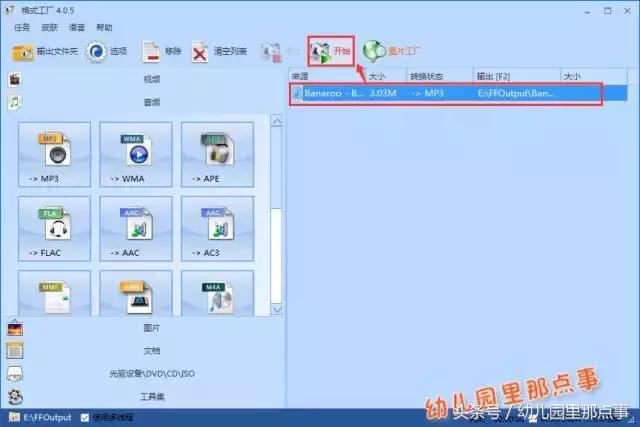Click the E:\FFOutput\Ban... output cell
The image size is (640, 427).
click(516, 93)
